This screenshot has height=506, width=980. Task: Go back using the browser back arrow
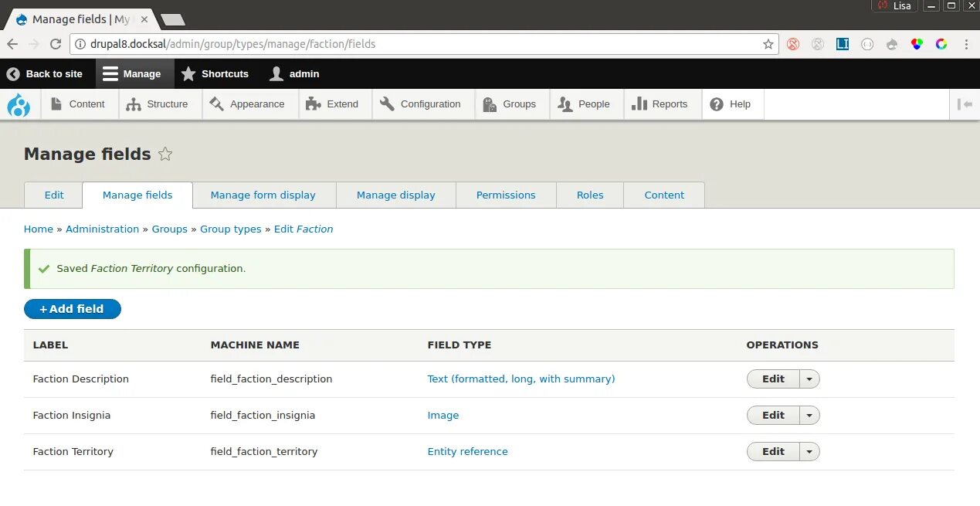point(12,44)
